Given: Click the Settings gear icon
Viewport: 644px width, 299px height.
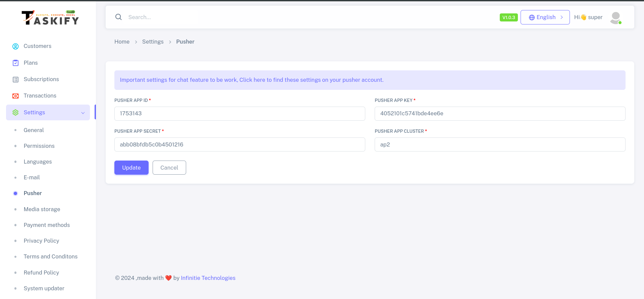Looking at the screenshot, I should (x=15, y=113).
